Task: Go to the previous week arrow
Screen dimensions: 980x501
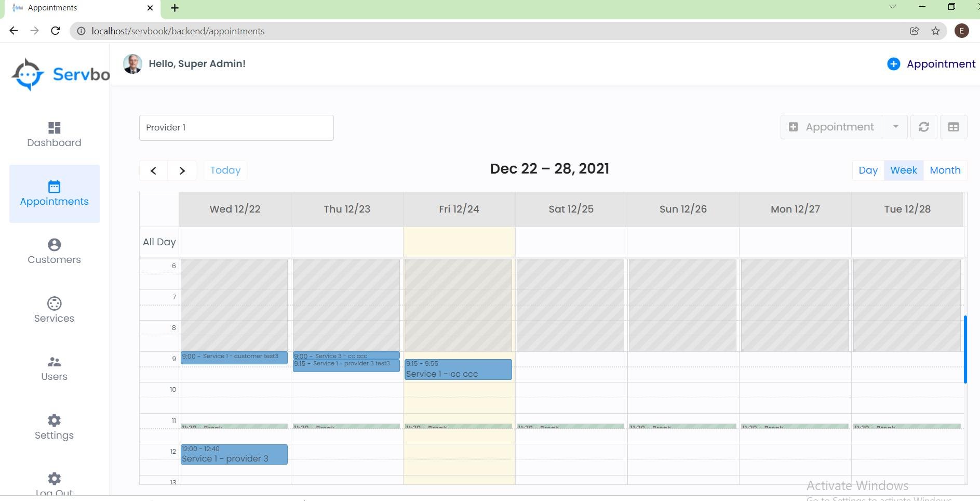Action: point(153,170)
